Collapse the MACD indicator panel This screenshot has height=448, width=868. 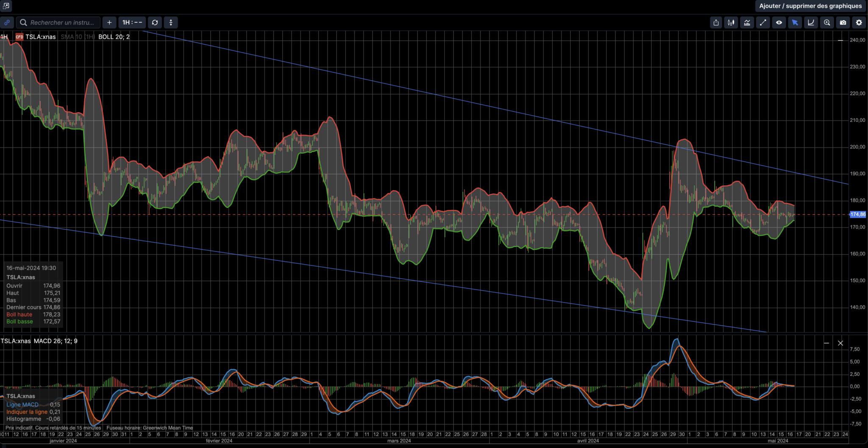tap(826, 343)
